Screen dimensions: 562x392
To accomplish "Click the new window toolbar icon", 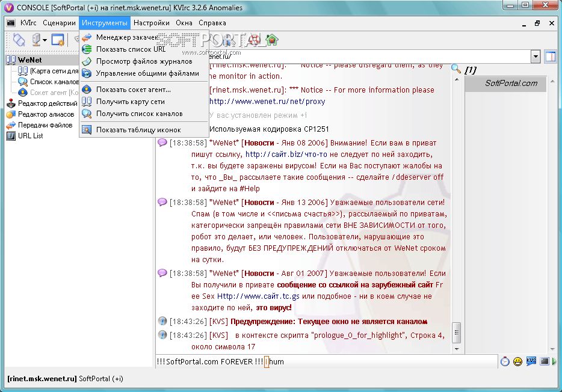I will click(57, 39).
